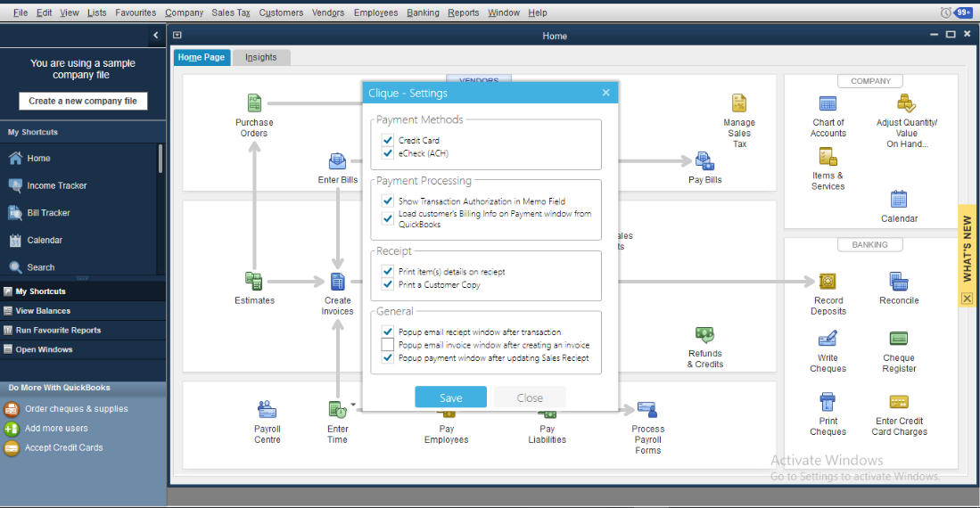Open the Purchase Orders icon
This screenshot has width=980, height=508.
pos(254,103)
